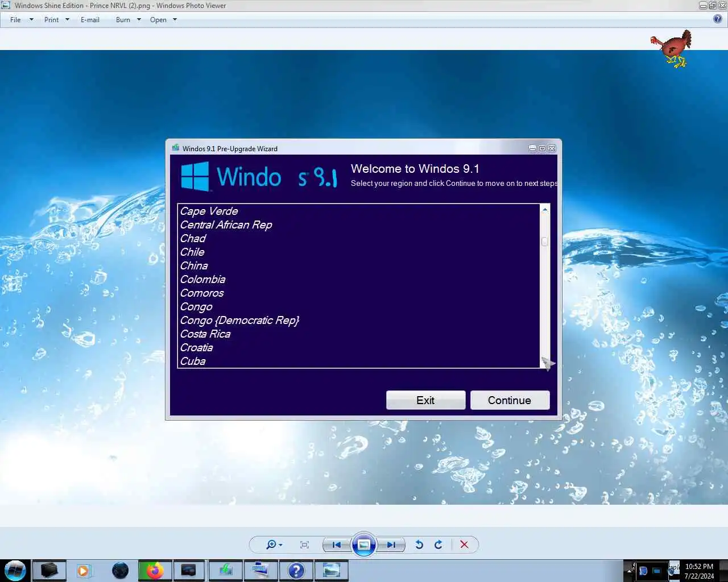Rotate the photo clockwise

[439, 544]
